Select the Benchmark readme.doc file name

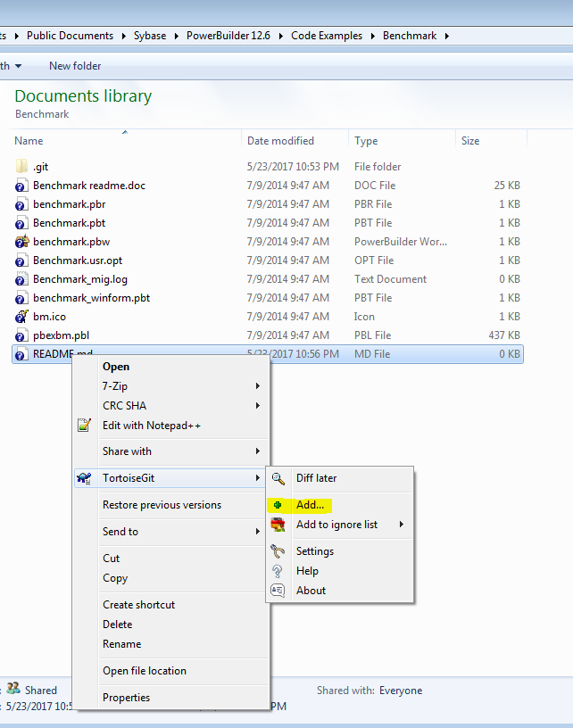tap(89, 186)
